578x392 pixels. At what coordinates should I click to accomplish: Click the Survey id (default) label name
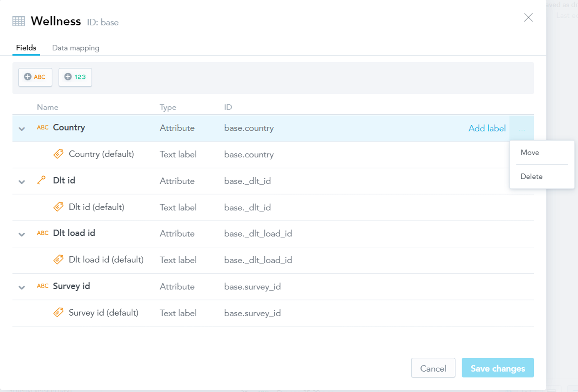pyautogui.click(x=103, y=313)
